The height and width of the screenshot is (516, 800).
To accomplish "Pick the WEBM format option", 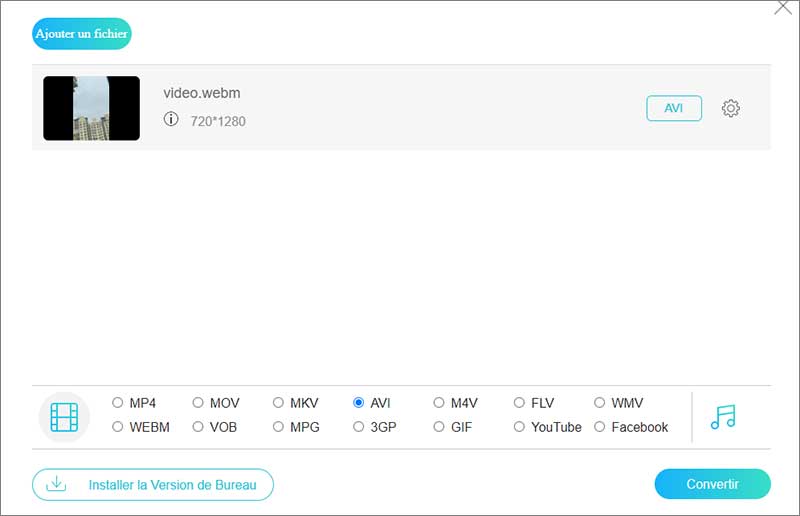I will [118, 427].
